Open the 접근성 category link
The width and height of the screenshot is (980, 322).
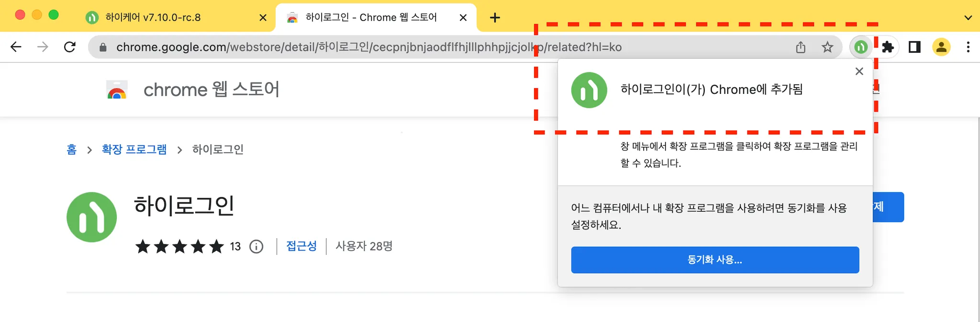point(301,246)
